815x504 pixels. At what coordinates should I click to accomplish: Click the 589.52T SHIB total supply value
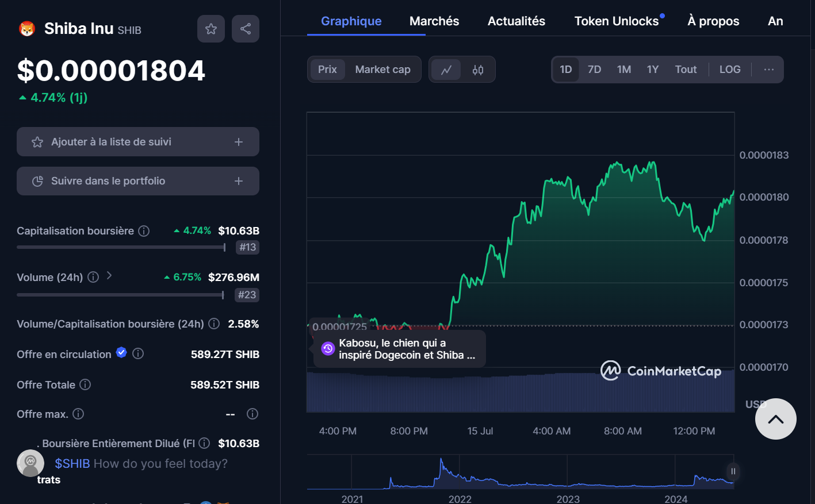click(x=225, y=385)
